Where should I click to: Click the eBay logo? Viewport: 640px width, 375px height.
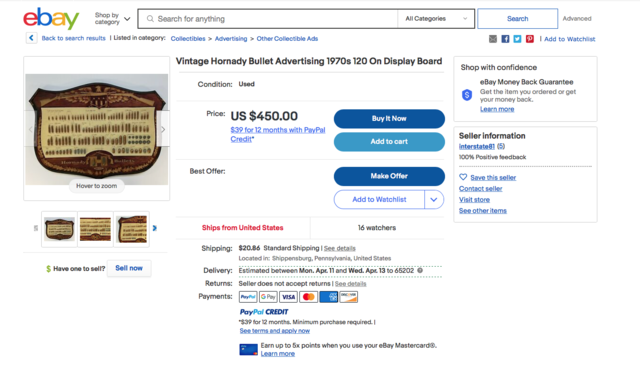[x=51, y=18]
